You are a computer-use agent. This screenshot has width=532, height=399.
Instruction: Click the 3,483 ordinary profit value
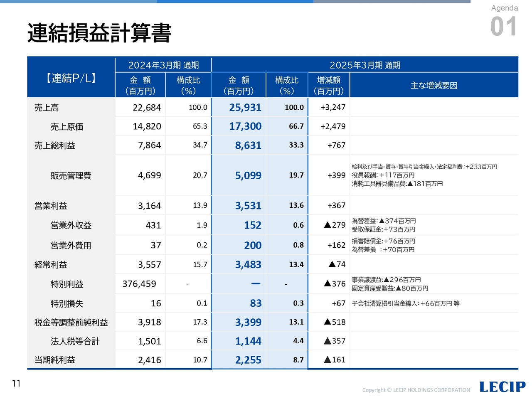(248, 265)
